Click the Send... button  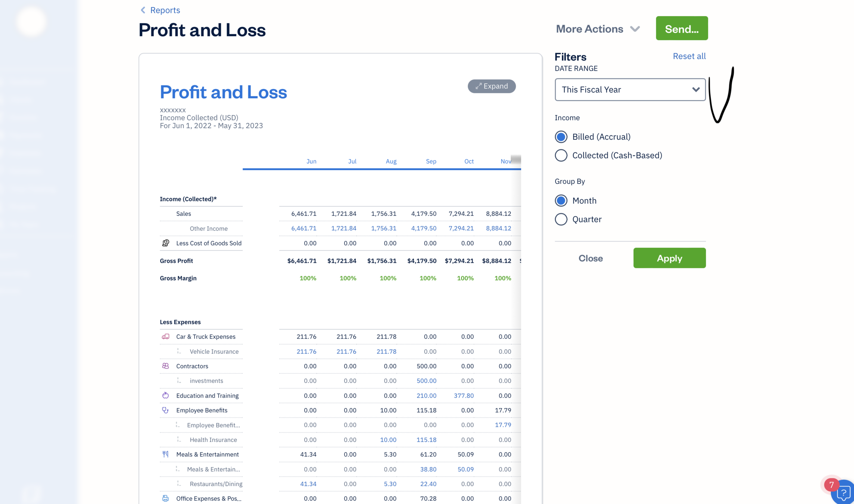point(681,28)
